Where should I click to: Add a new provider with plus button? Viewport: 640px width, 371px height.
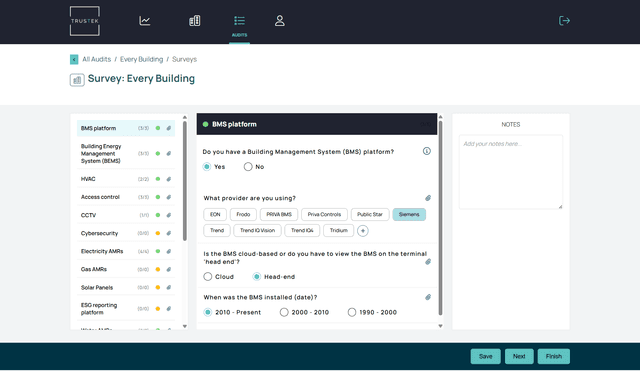click(362, 231)
